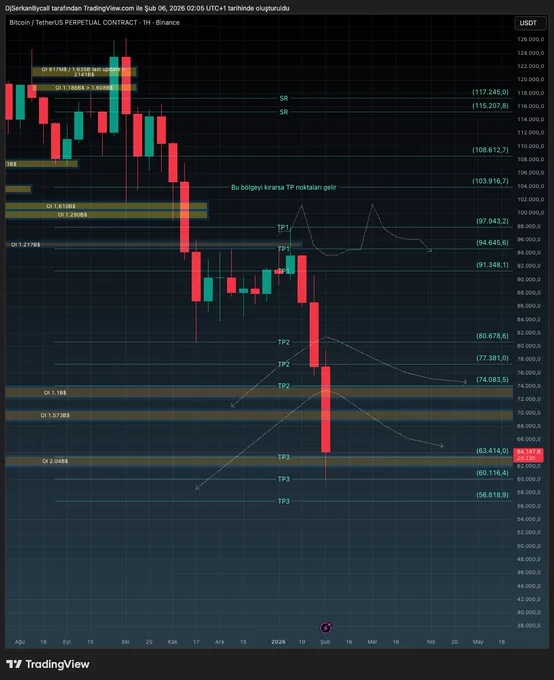Click the TradingView logo at bottom
Screen dimensions: 554x680
(x=48, y=664)
